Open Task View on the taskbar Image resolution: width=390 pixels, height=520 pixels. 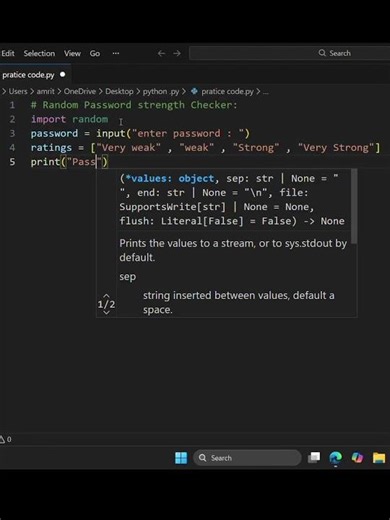(x=314, y=458)
